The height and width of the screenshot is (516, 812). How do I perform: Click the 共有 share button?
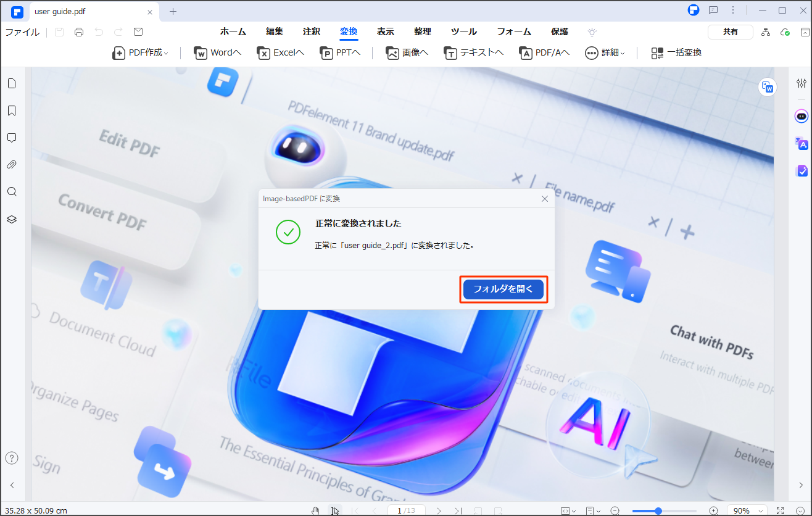coord(731,32)
